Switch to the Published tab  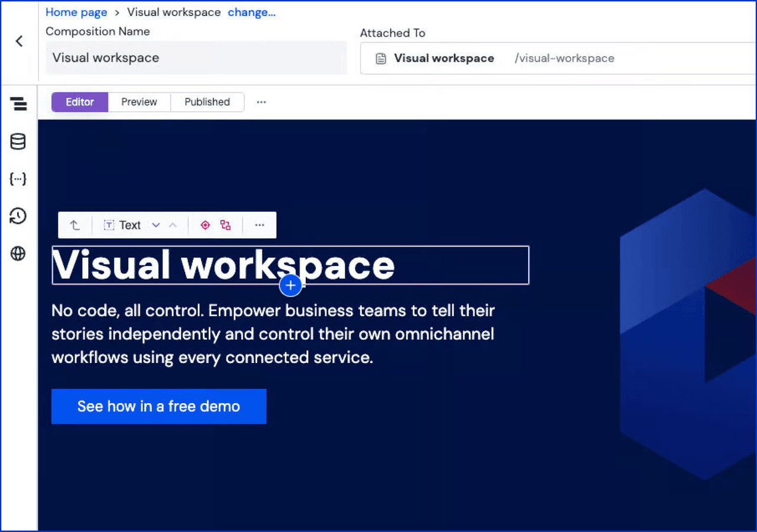point(207,102)
